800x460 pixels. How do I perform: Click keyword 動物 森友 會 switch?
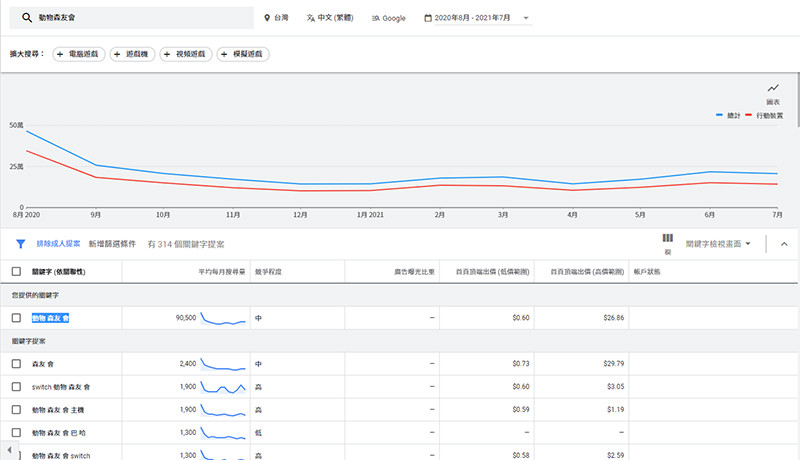(61, 455)
